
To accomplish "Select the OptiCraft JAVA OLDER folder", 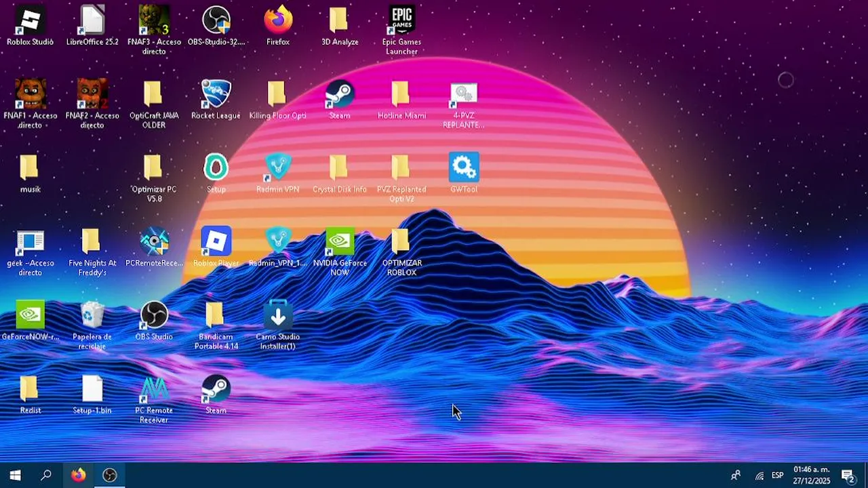I will tap(154, 95).
